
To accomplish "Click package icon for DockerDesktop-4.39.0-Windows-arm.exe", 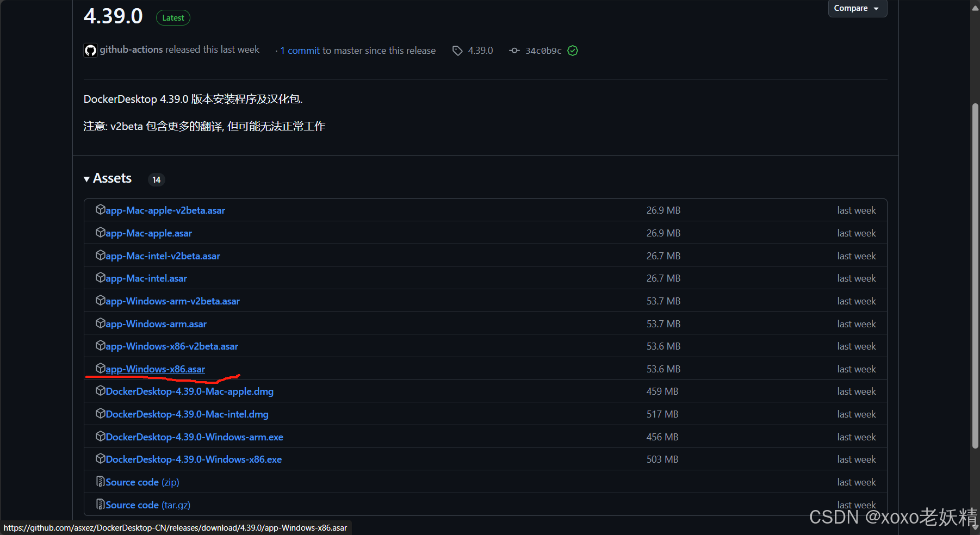I will 100,437.
